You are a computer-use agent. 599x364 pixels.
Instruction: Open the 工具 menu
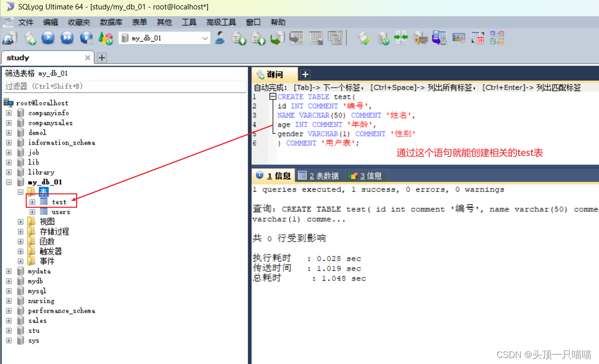pyautogui.click(x=189, y=22)
